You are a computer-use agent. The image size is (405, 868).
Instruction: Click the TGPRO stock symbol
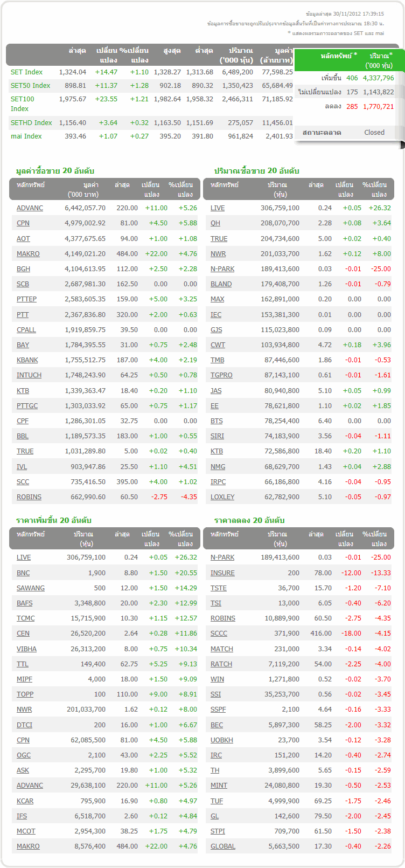pos(221,375)
